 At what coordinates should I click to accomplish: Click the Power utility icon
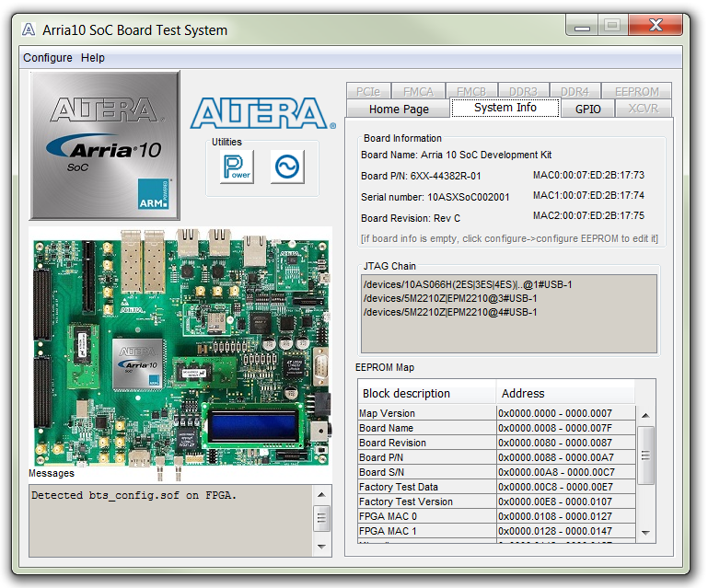(x=237, y=167)
